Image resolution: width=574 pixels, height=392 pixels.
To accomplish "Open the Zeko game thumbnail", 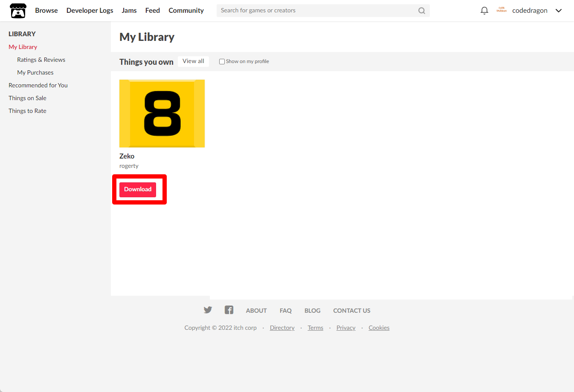I will [x=162, y=113].
